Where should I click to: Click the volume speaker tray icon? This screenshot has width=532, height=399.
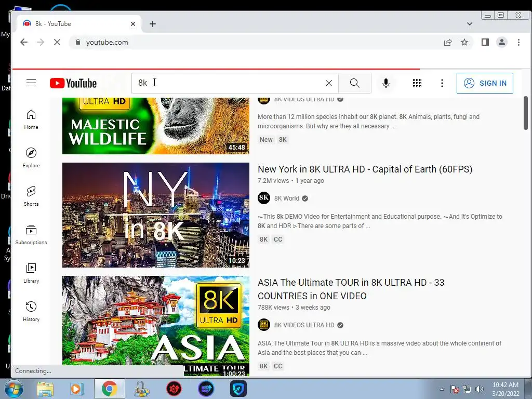click(479, 389)
